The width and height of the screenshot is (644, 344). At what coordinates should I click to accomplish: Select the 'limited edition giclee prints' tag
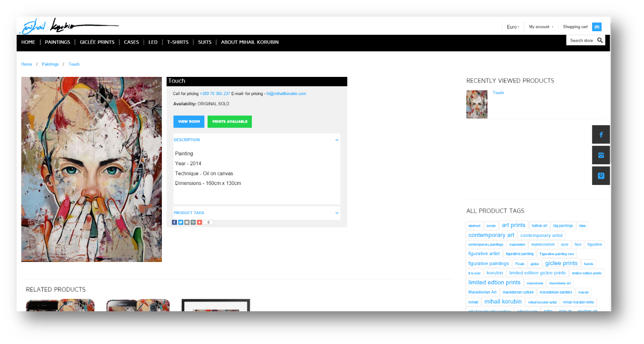coord(537,273)
